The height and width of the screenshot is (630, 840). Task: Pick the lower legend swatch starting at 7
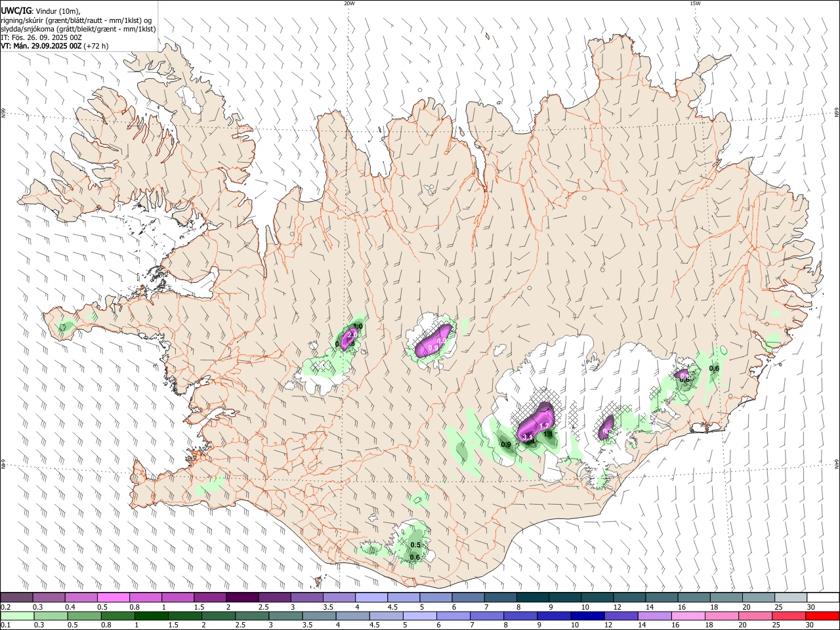[x=486, y=616]
